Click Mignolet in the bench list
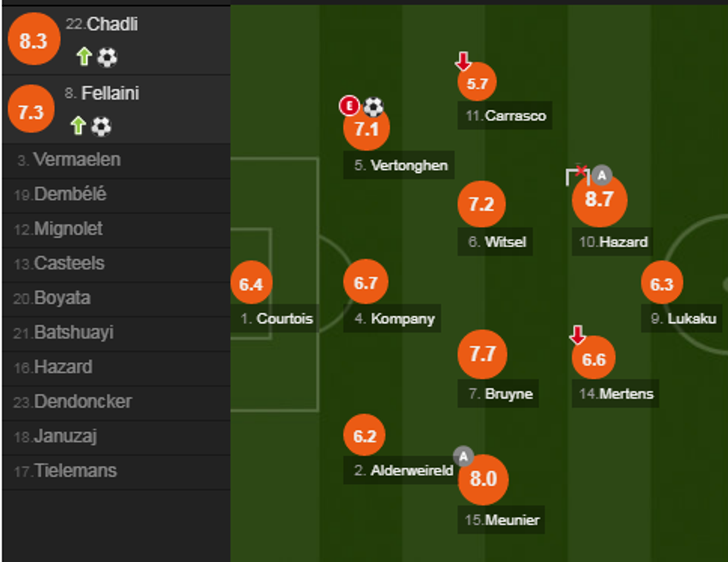Screen dimensions: 728x562 coord(68,229)
